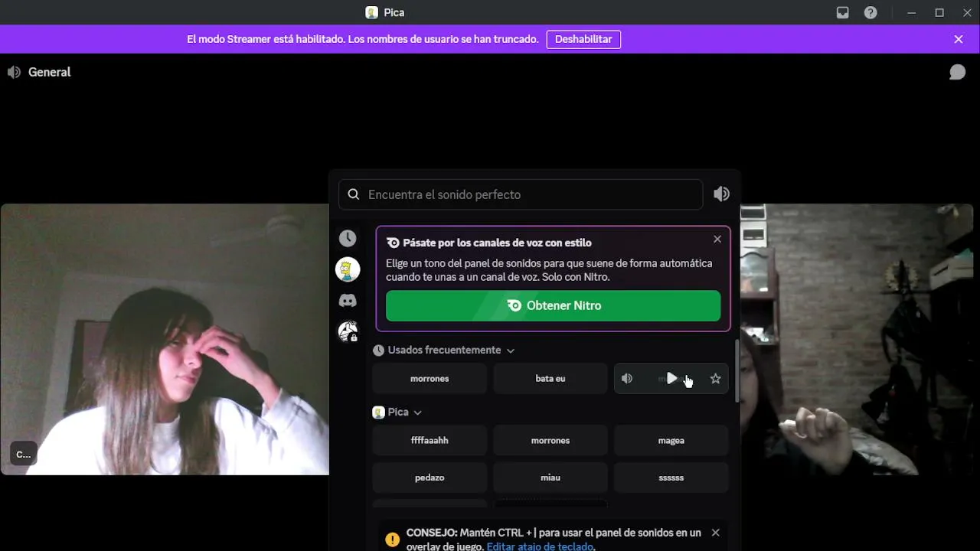Preview the hovered sound with speaker icon
The width and height of the screenshot is (980, 551).
(x=627, y=379)
